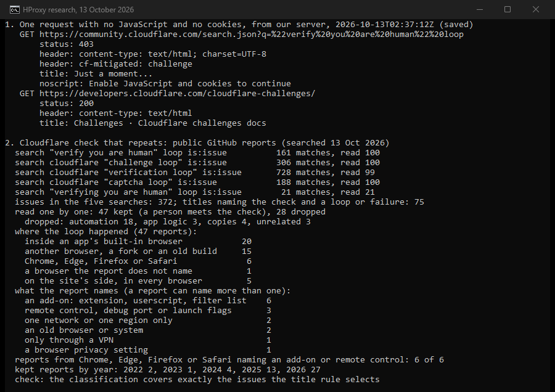
Task: Click row "on the site's side, in every browser"
Action: (x=138, y=281)
